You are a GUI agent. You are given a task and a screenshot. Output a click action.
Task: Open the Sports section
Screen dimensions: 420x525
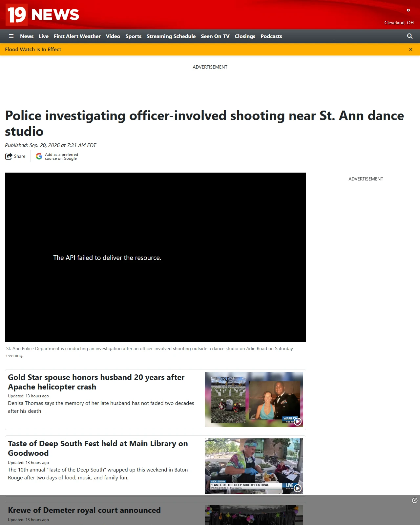133,36
